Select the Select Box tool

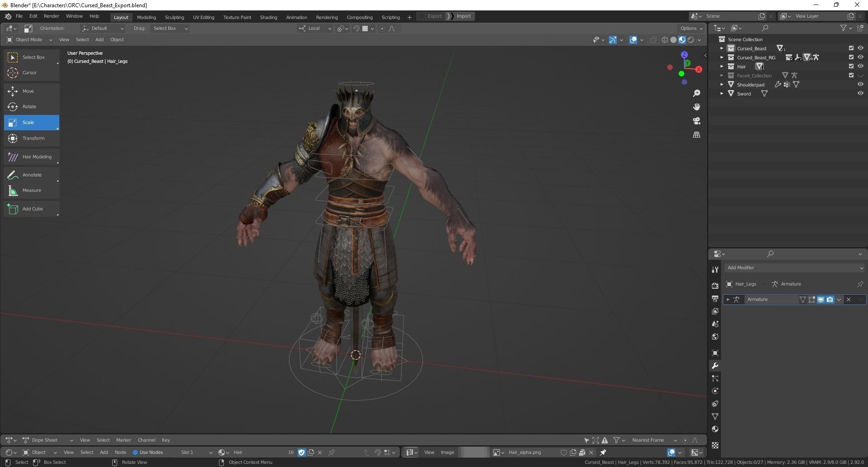tap(32, 57)
